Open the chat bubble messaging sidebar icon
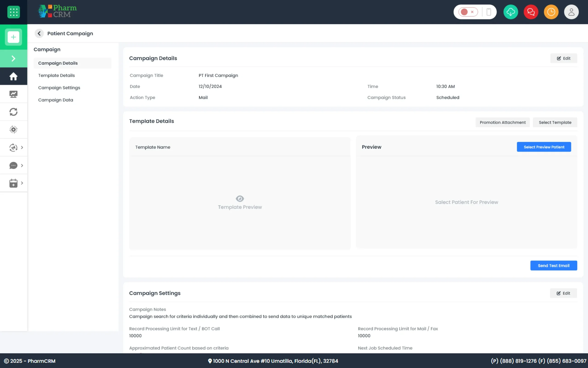This screenshot has height=368, width=588. 13,166
